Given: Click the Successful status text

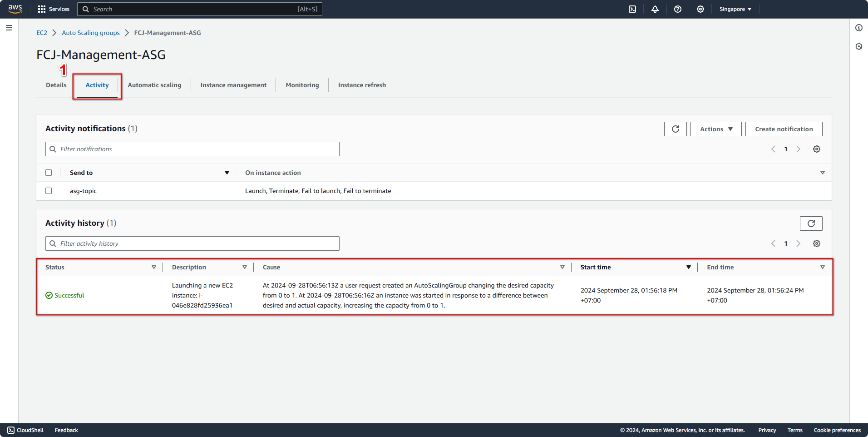Looking at the screenshot, I should [69, 295].
